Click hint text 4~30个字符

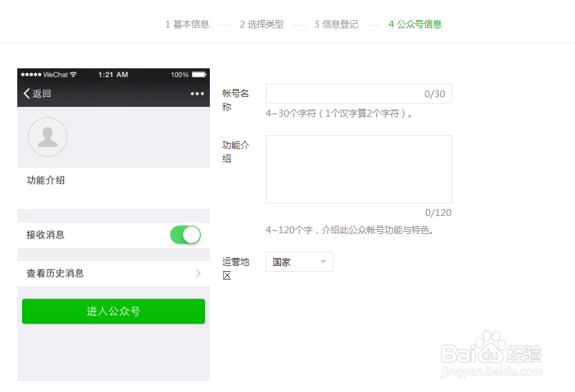coord(339,113)
